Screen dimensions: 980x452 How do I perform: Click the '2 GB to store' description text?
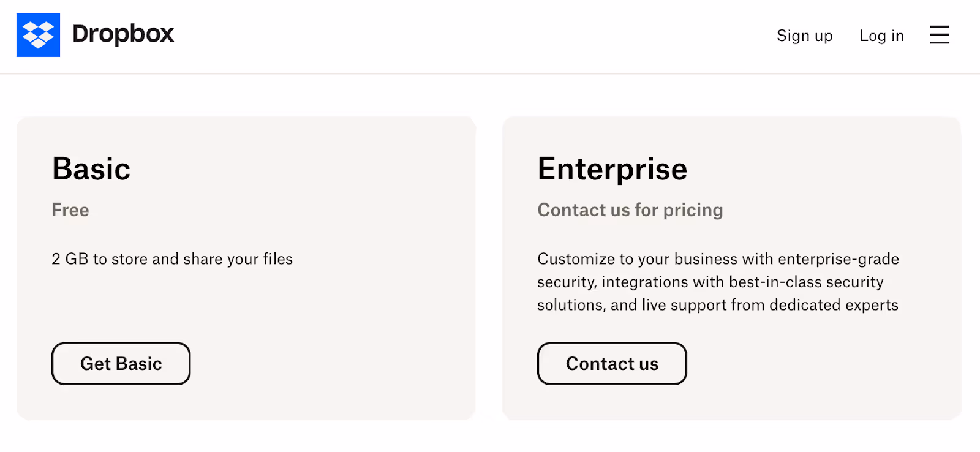point(172,259)
